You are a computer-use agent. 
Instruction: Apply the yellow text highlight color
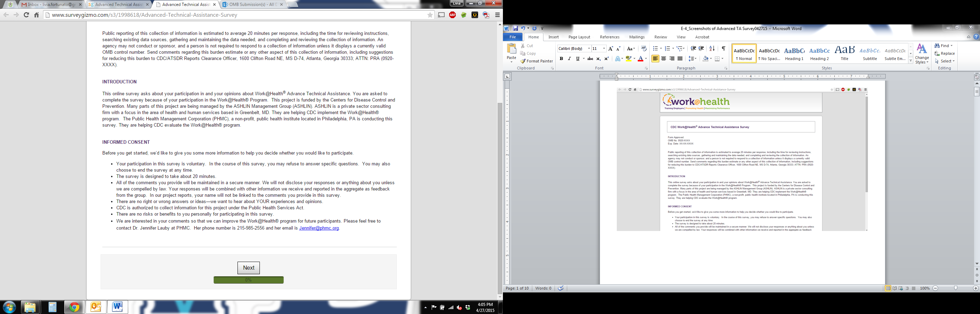point(629,59)
